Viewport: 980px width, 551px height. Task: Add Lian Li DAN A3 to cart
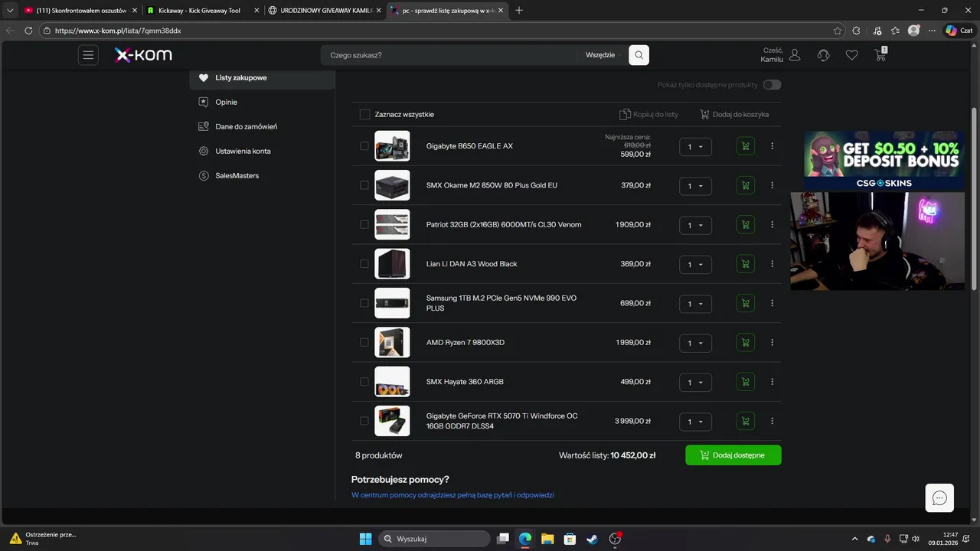[745, 264]
